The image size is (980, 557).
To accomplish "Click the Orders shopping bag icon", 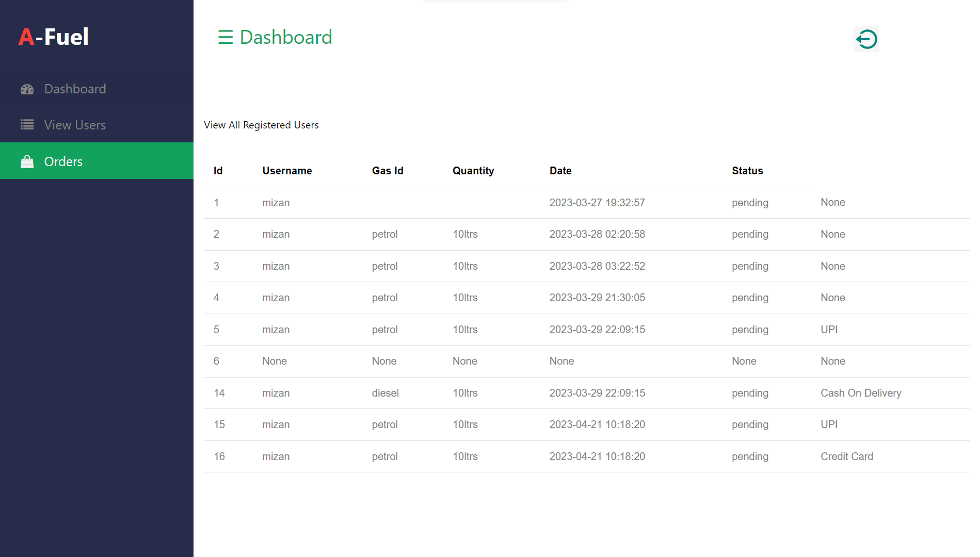I will [x=27, y=162].
